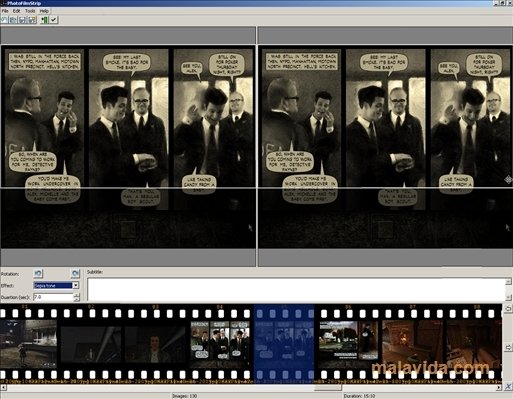Viewport: 513px width, 399px height.
Task: Select the highlighted blue filmstrip thumbnail 05
Action: (x=284, y=344)
